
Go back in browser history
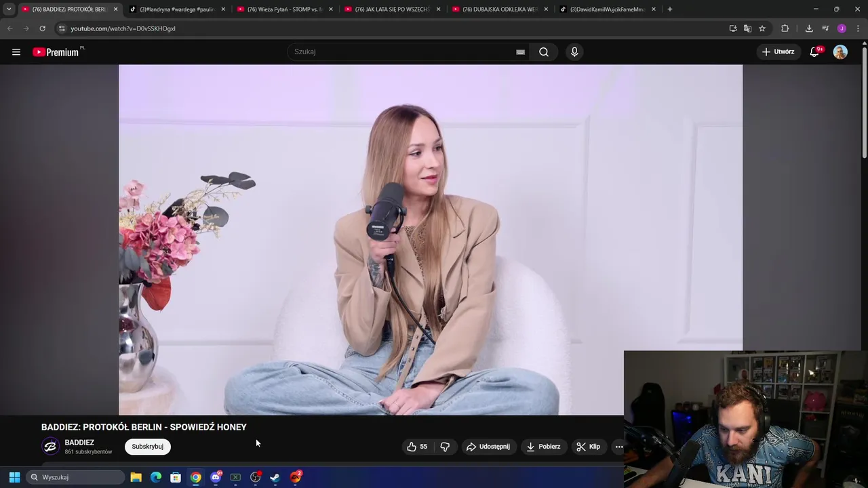pos(9,28)
